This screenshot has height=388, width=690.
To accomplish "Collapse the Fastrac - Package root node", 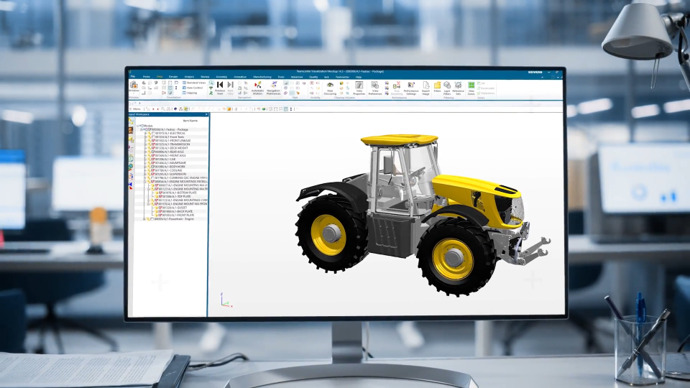I will click(141, 129).
